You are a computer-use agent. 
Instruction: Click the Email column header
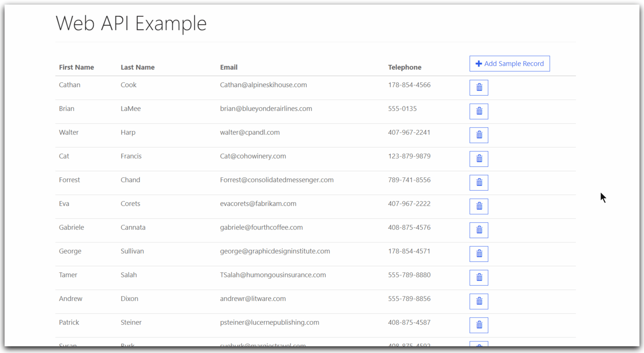(229, 67)
